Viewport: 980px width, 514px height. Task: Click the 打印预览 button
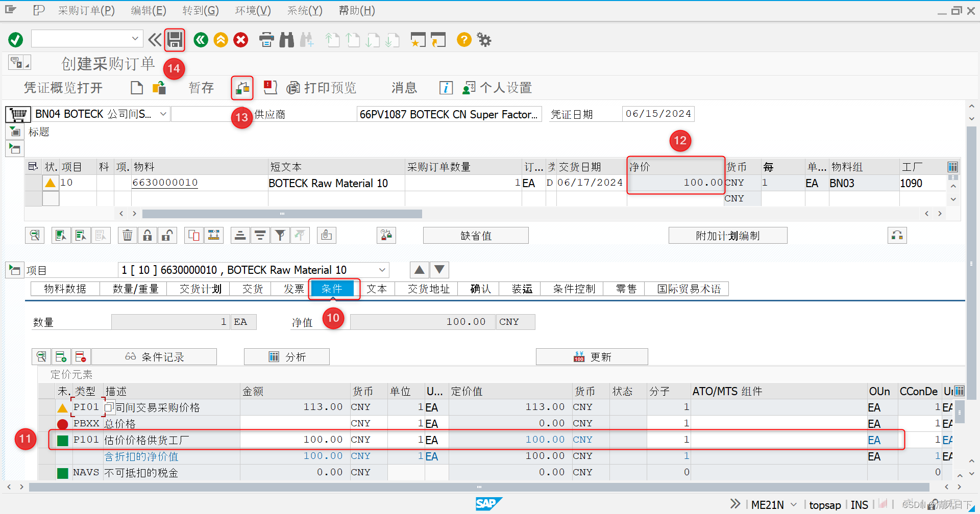(x=322, y=88)
